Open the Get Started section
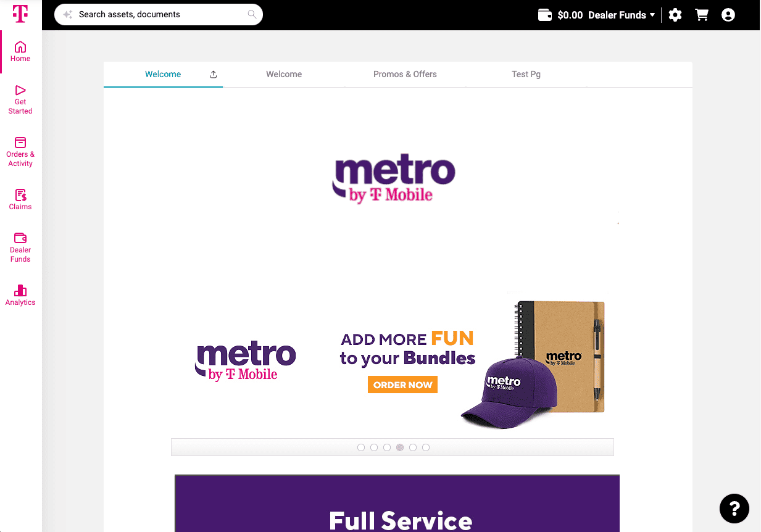 pyautogui.click(x=20, y=100)
